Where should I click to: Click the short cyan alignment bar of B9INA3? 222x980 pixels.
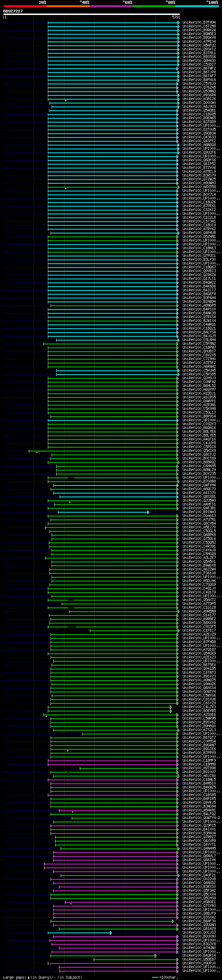103,512
